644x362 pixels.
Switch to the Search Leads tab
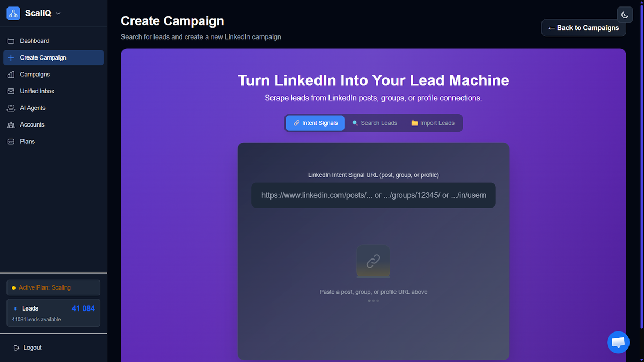click(375, 123)
